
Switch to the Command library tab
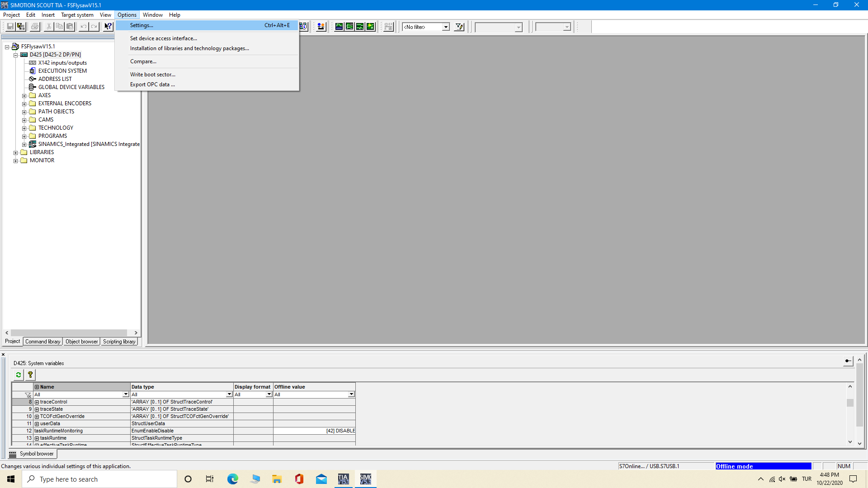coord(42,342)
